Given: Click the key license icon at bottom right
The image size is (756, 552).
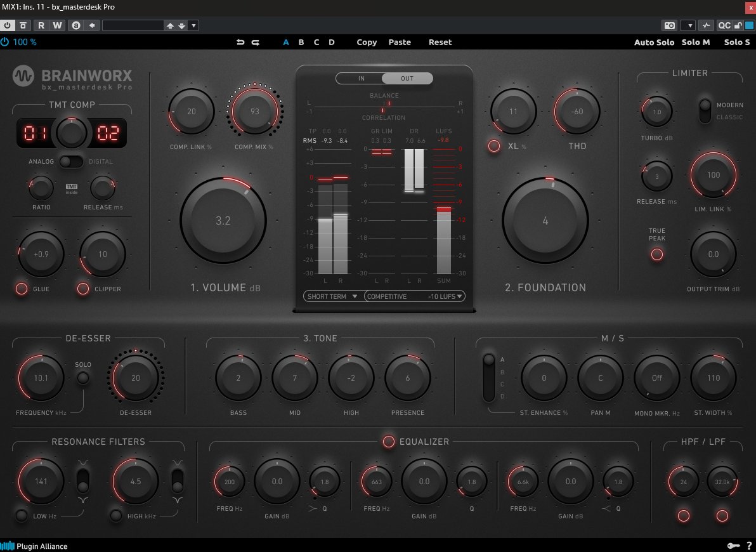Looking at the screenshot, I should pos(733,546).
